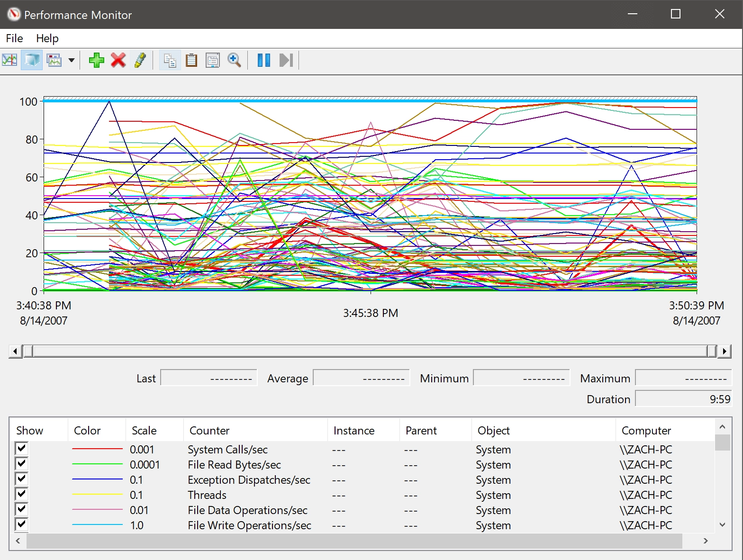Open the File menu
The width and height of the screenshot is (743, 560).
coord(14,38)
